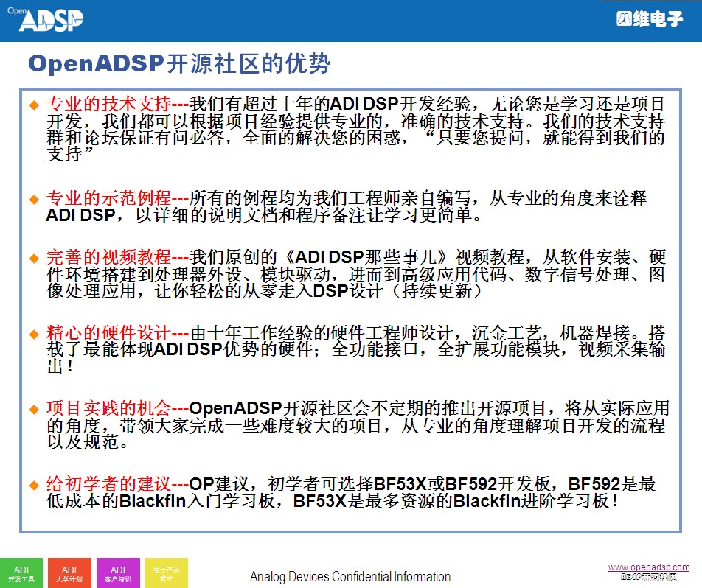Viewport: 702px width, 588px height.
Task: Click the ADSP开源社区 caption under the link
Action: point(649,577)
